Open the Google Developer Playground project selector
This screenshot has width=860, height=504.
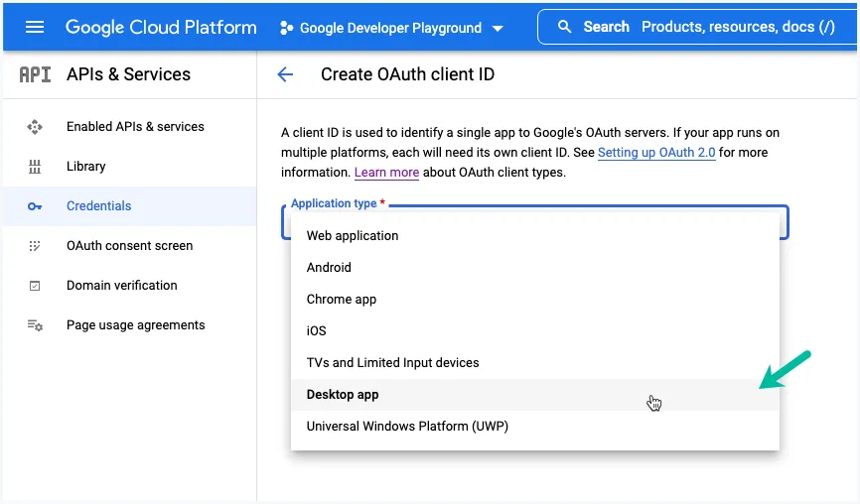click(391, 28)
